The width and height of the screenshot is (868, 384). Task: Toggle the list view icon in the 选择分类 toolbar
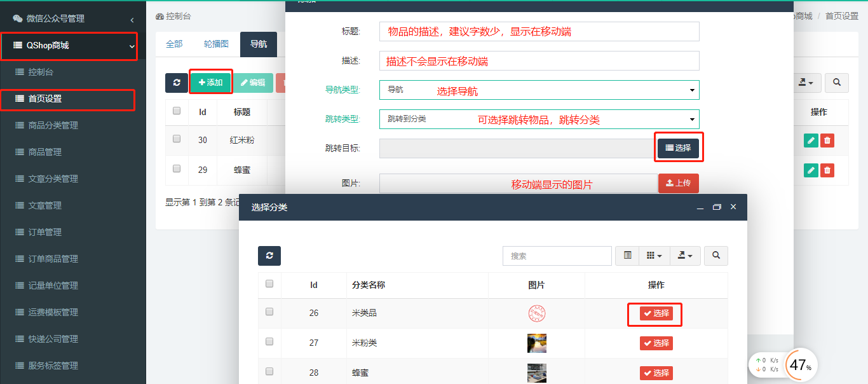[x=627, y=256]
